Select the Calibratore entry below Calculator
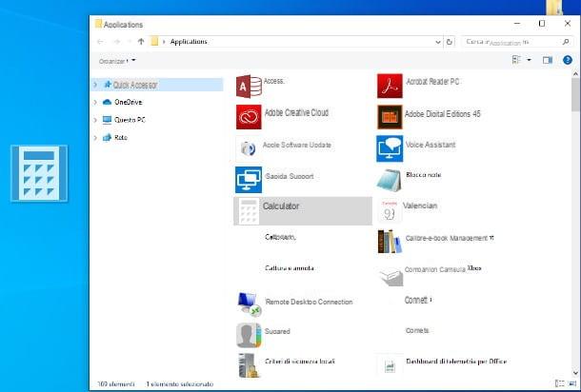The width and height of the screenshot is (581, 392). (x=280, y=237)
